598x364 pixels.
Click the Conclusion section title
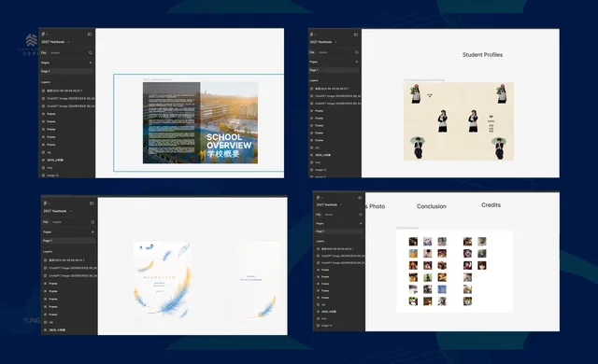tap(432, 206)
